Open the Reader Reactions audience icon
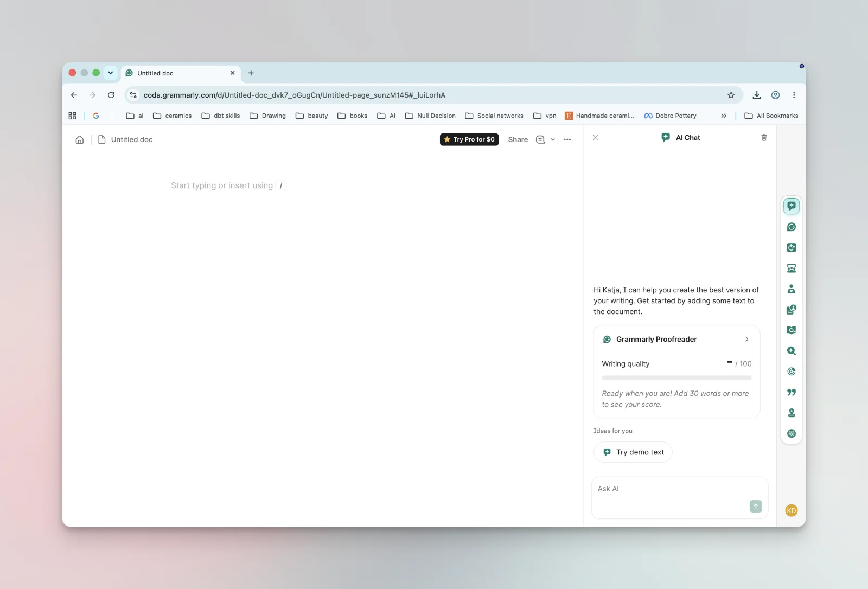The image size is (868, 589). [x=792, y=268]
